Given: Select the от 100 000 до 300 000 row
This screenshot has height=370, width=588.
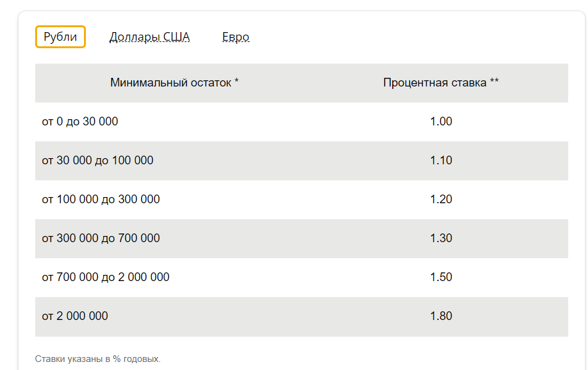Looking at the screenshot, I should point(301,200).
